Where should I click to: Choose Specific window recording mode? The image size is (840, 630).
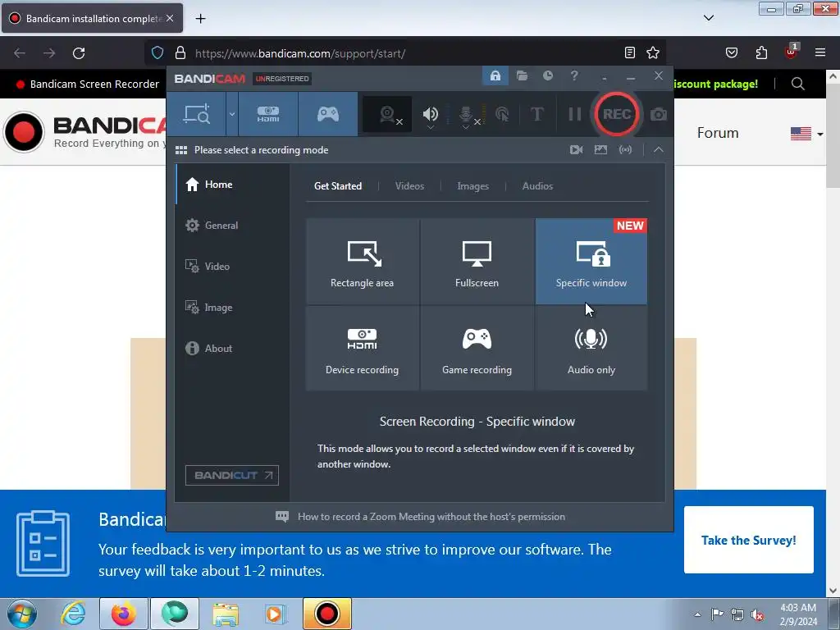591,262
